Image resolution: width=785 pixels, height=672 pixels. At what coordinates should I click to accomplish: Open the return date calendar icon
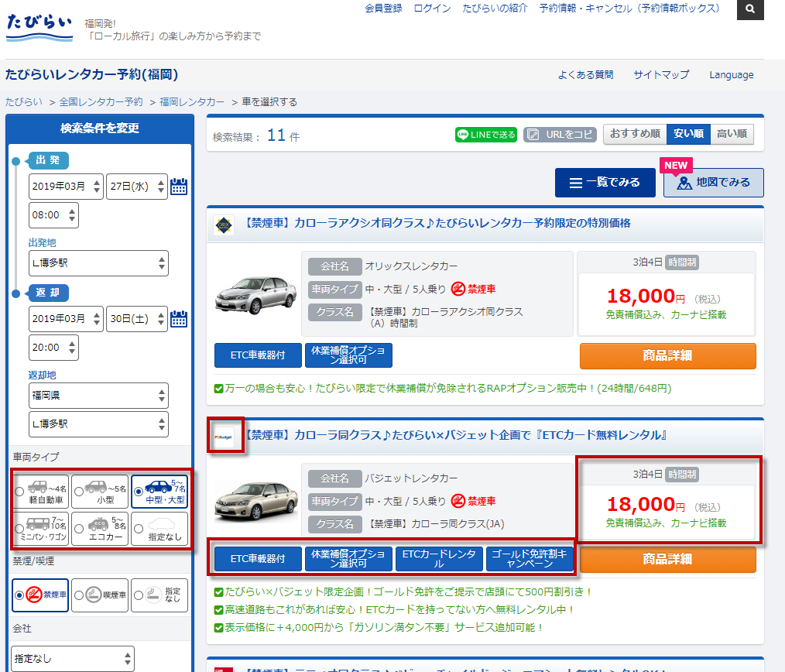tap(179, 319)
